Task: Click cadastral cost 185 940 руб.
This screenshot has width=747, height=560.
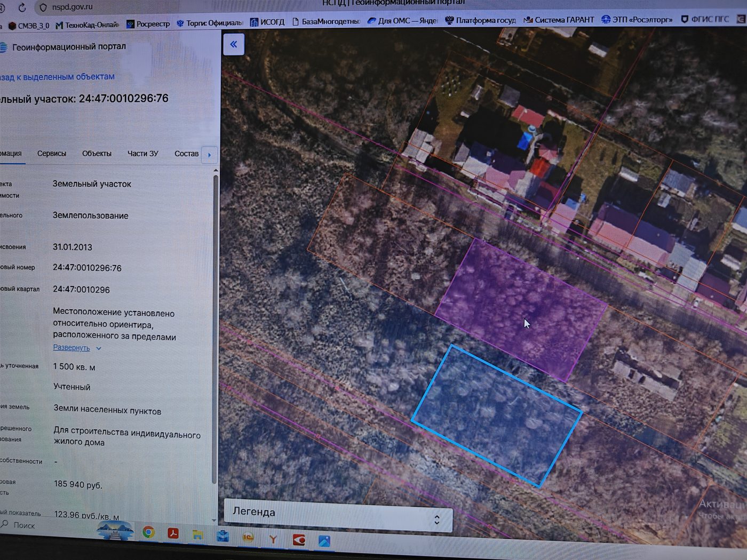Action: (x=78, y=484)
